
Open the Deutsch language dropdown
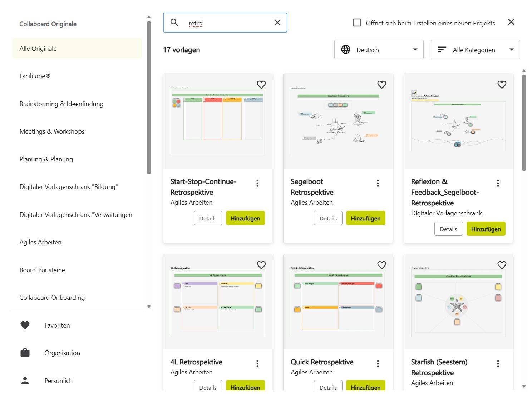tap(379, 50)
